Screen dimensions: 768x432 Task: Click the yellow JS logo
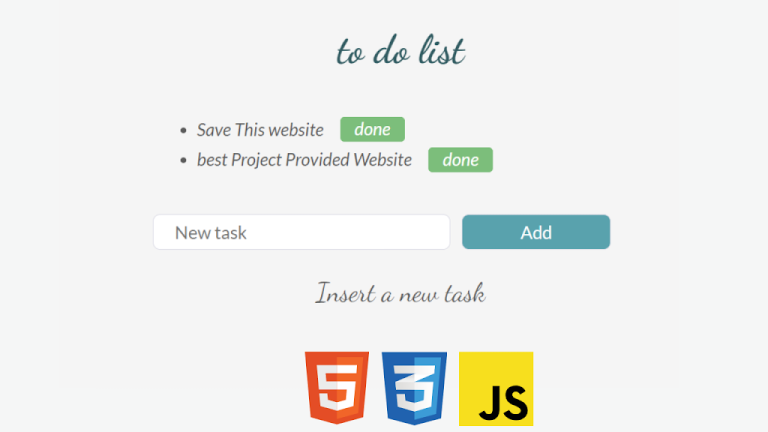click(x=496, y=389)
